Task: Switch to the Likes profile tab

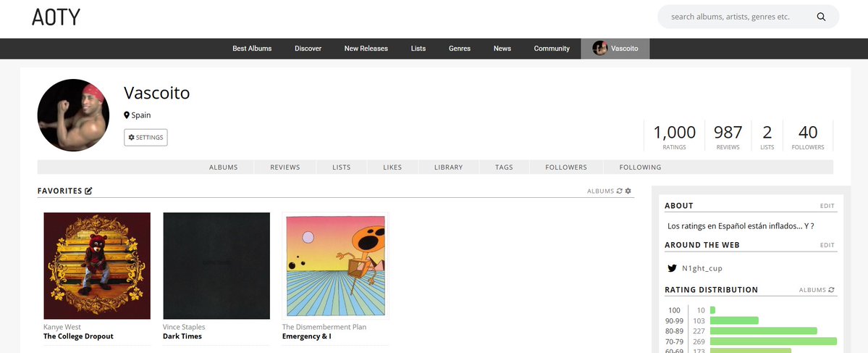Action: pos(392,167)
